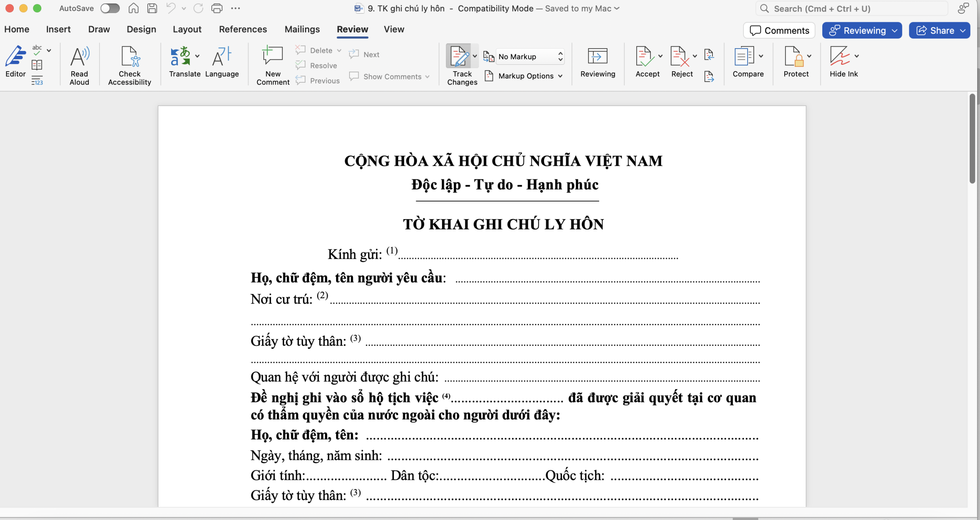Switch to the Mailings tab

point(302,29)
